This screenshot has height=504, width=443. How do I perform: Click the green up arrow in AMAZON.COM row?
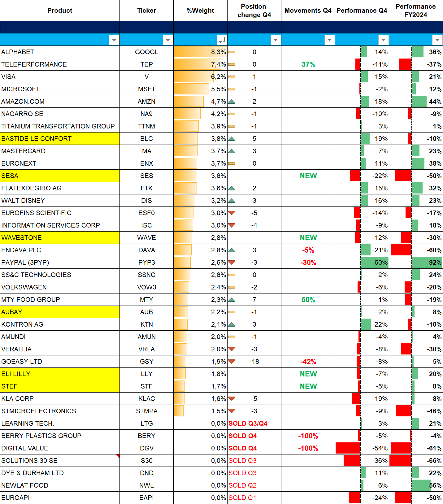pos(232,102)
